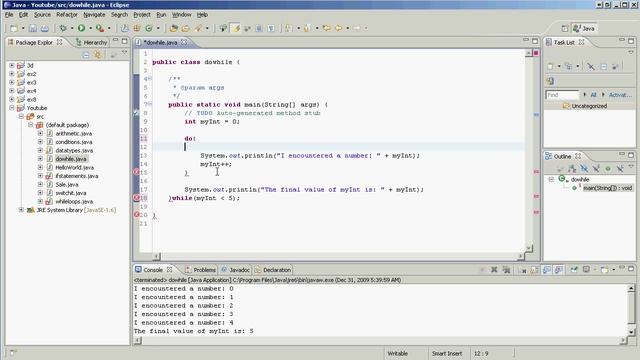Expand the arithmetic.java tree node
The image size is (640, 360).
coord(40,133)
